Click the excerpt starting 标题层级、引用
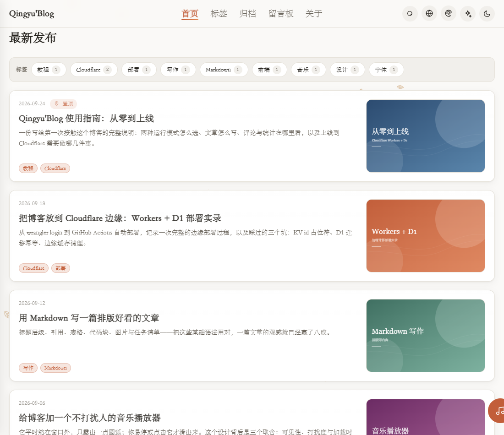This screenshot has height=435, width=504. 175,332
